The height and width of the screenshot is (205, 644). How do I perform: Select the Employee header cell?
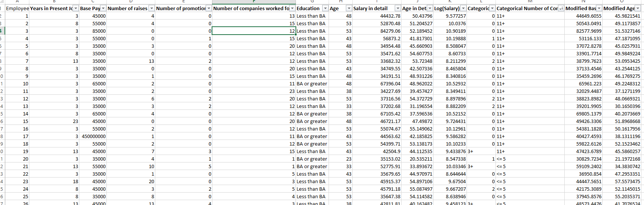(17, 8)
